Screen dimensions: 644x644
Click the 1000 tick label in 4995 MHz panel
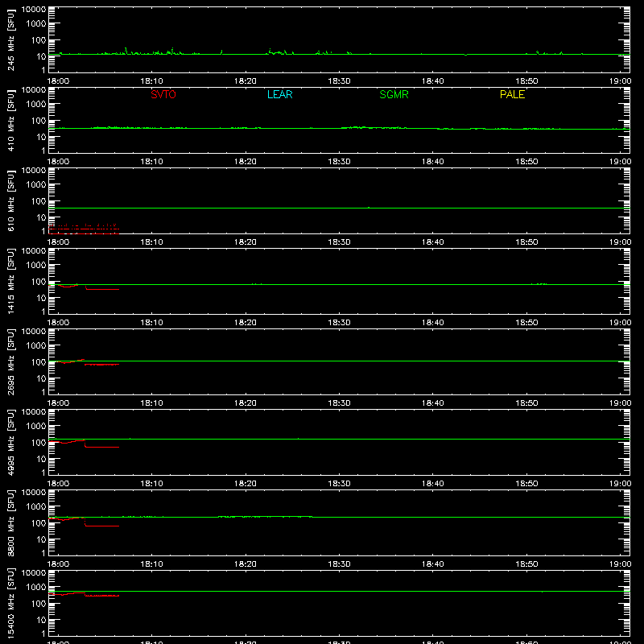(x=36, y=427)
